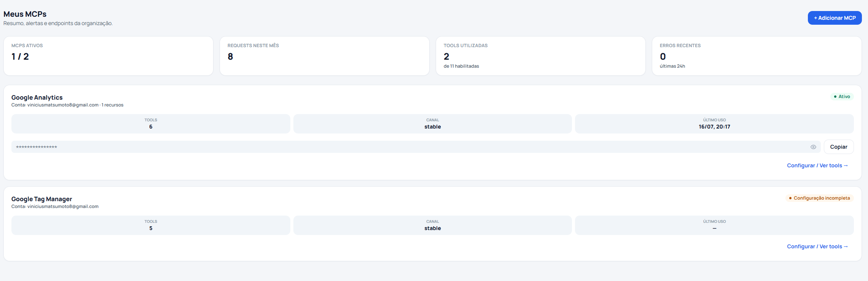
Task: Click the Google Analytics CANAL stable value
Action: point(433,127)
